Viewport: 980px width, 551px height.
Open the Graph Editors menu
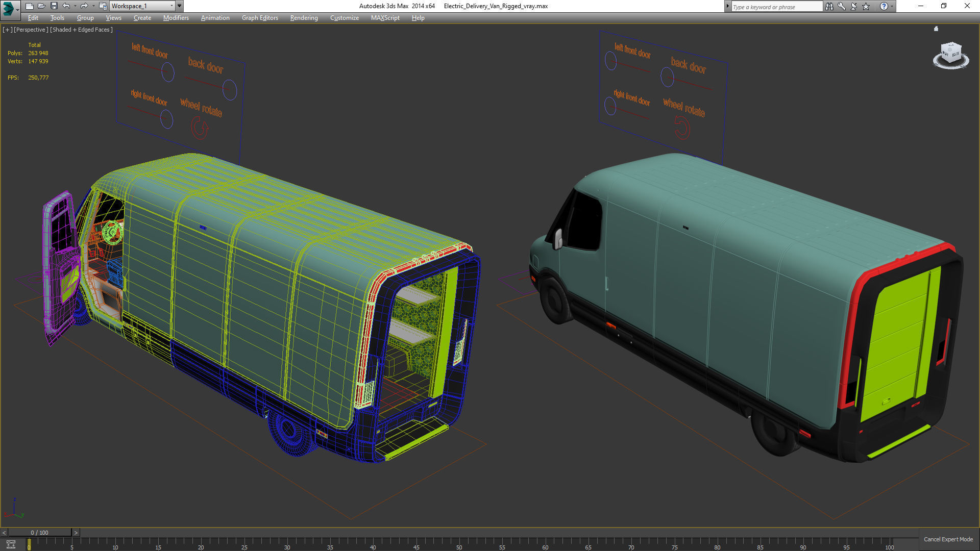(x=260, y=18)
